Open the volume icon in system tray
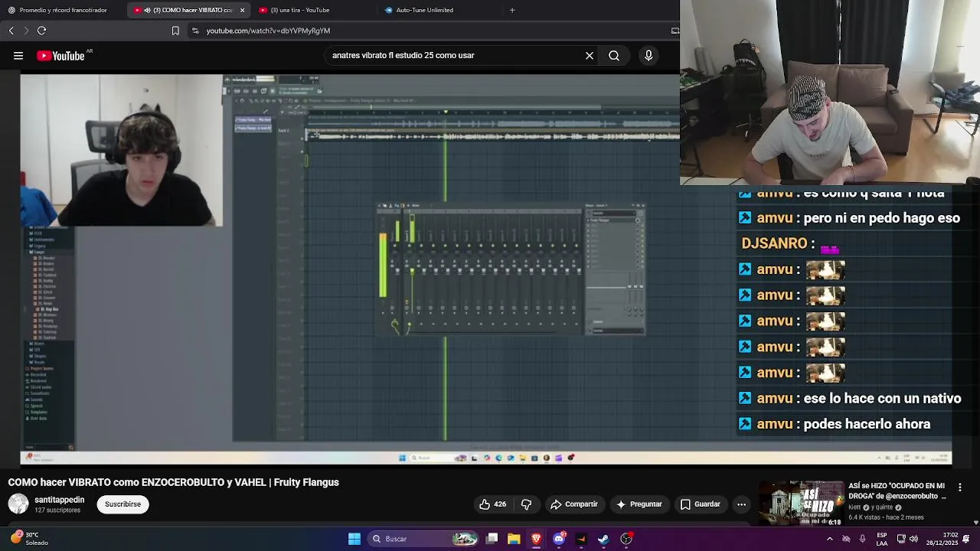980x551 pixels. point(913,539)
